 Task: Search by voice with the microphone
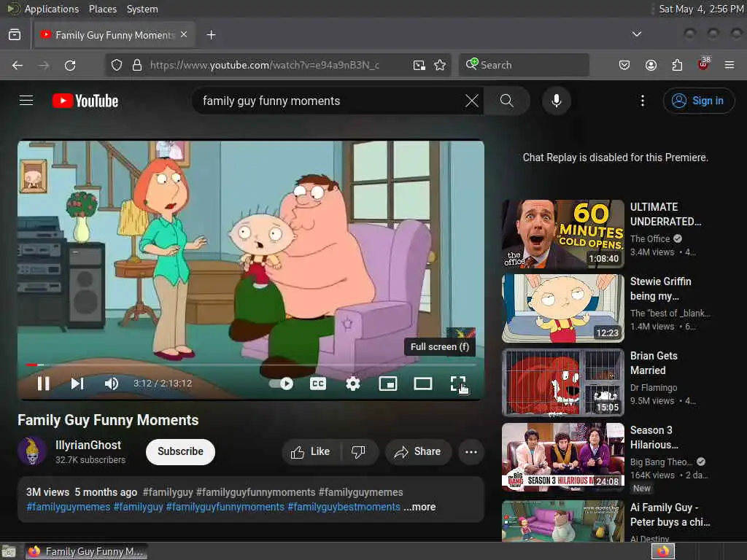[556, 101]
